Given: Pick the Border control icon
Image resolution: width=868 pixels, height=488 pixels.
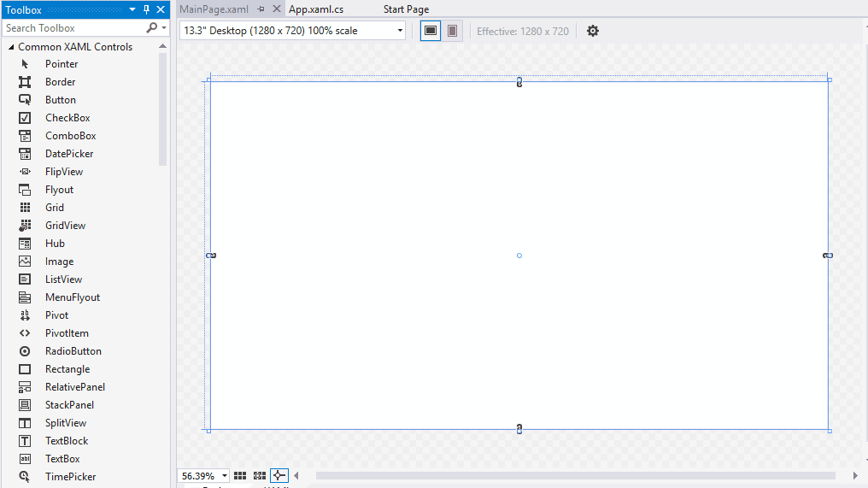Looking at the screenshot, I should pyautogui.click(x=25, y=82).
